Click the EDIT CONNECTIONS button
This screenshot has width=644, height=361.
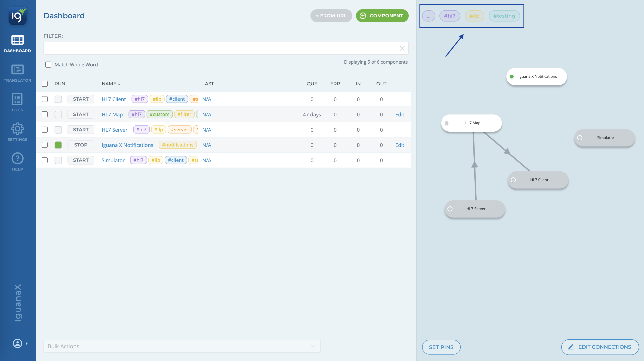(x=600, y=347)
